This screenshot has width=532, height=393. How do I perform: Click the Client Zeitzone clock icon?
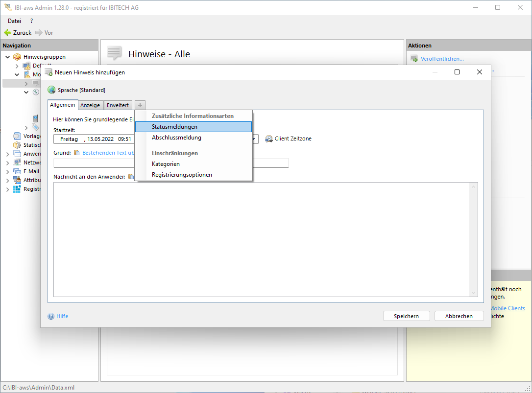click(269, 139)
